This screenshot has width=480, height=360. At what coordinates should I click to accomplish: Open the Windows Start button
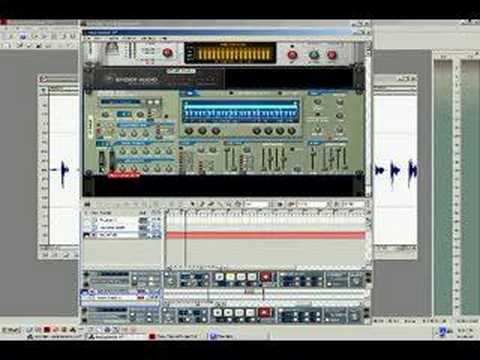coord(11,330)
